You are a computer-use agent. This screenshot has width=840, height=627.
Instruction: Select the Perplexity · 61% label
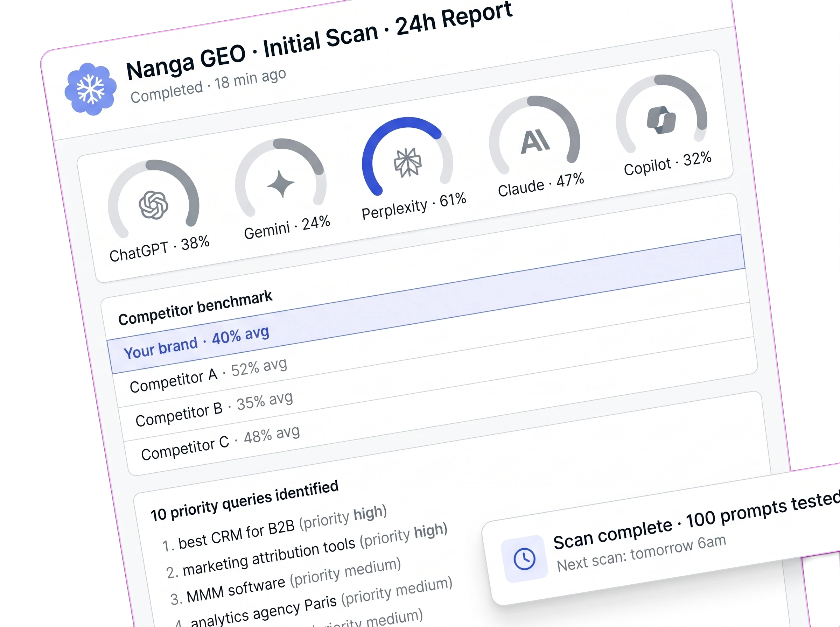click(x=414, y=206)
